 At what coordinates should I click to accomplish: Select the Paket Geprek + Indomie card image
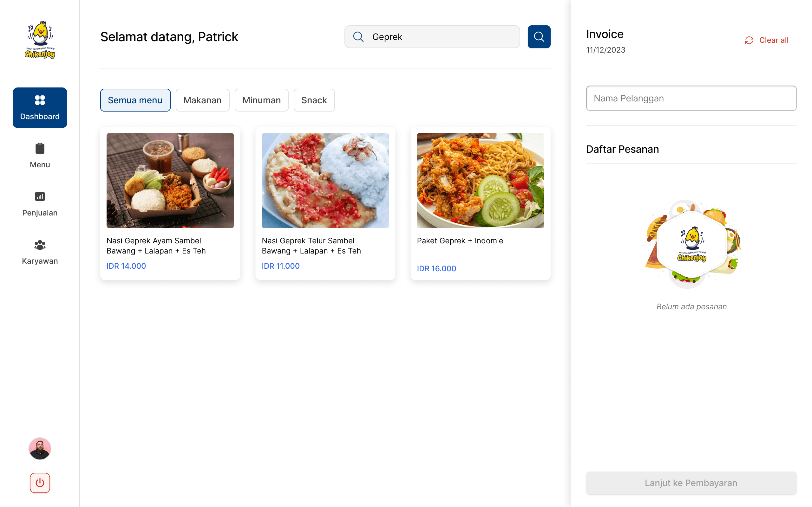[480, 180]
